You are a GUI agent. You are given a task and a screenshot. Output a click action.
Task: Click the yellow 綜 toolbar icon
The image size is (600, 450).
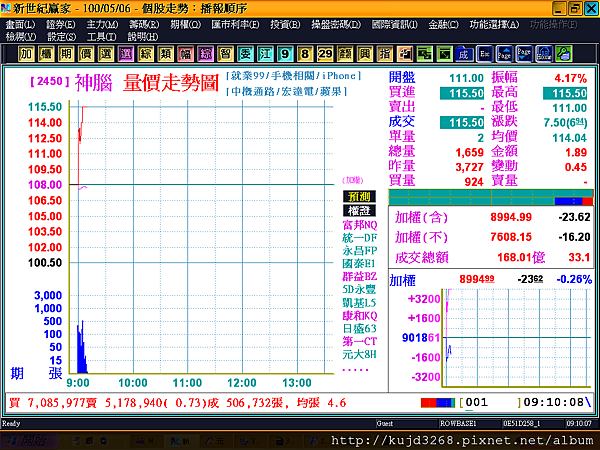click(146, 54)
